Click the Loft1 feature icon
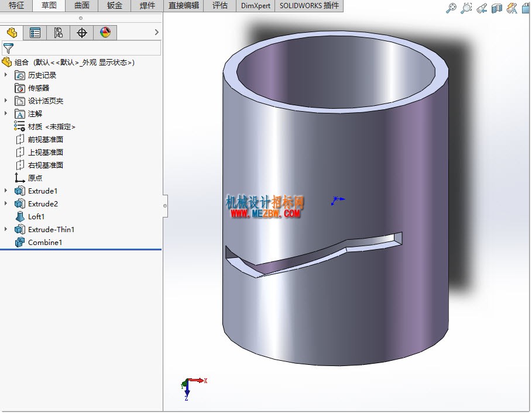The height and width of the screenshot is (414, 532). (x=20, y=217)
